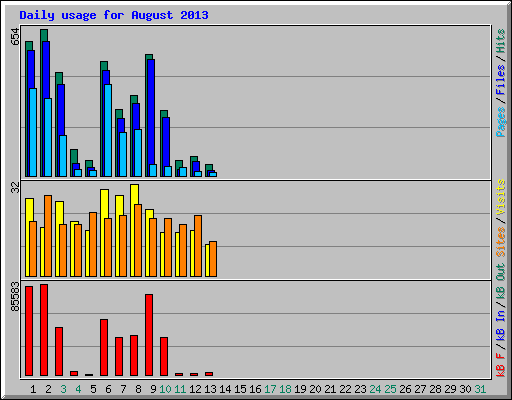The height and width of the screenshot is (400, 512).
Task: Click the red kB bar for day 3
Action: [59, 352]
